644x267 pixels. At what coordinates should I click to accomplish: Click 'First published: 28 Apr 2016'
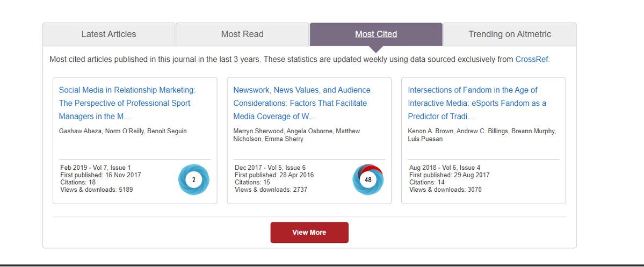[274, 175]
